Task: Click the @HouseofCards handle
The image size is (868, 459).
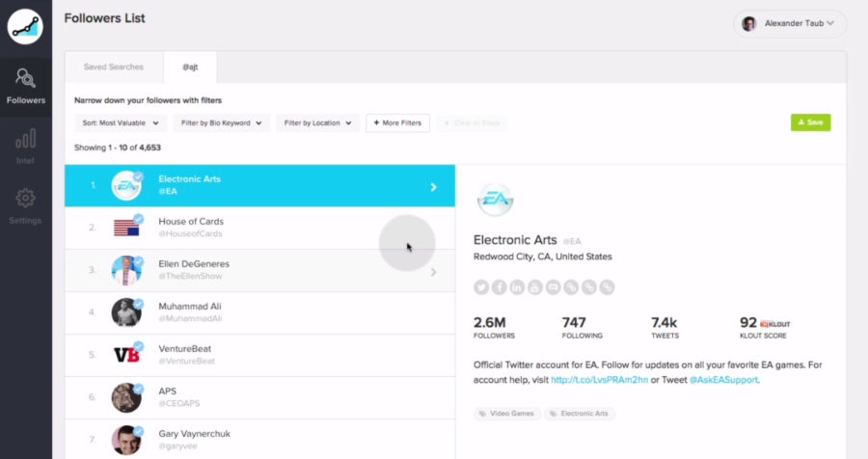Action: pos(190,233)
